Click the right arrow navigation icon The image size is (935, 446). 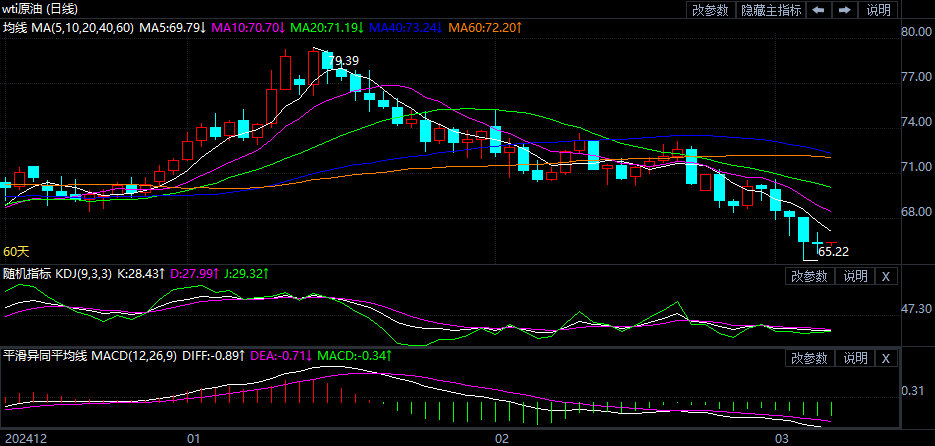click(844, 10)
